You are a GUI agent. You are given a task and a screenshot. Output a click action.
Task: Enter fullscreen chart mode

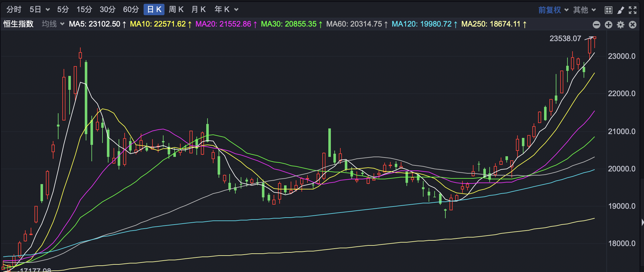(x=633, y=10)
